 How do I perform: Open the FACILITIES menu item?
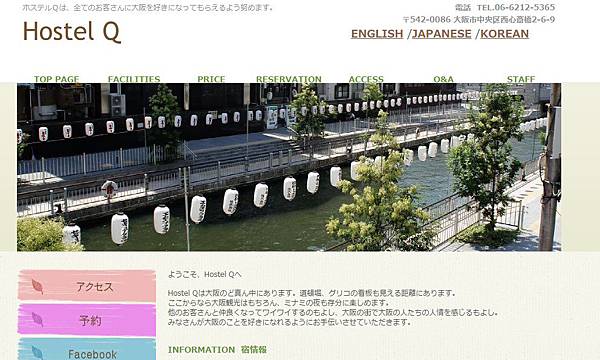pos(134,79)
